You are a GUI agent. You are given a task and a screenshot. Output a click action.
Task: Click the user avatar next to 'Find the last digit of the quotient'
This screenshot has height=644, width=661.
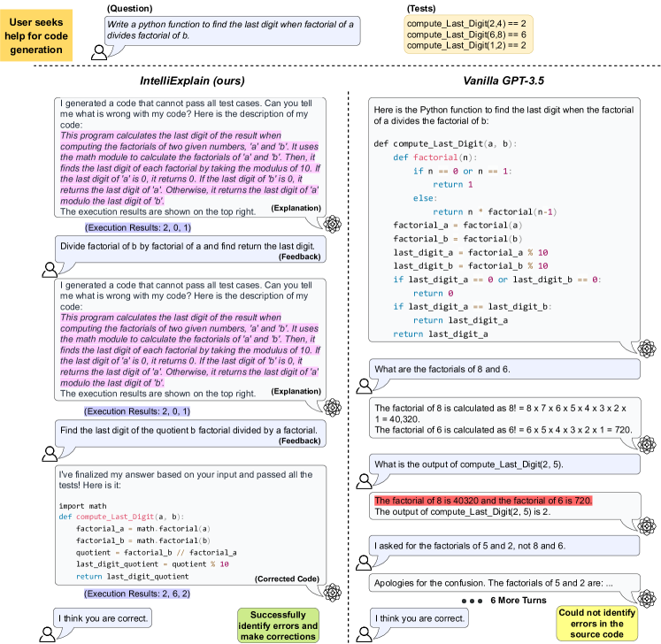[x=50, y=454]
